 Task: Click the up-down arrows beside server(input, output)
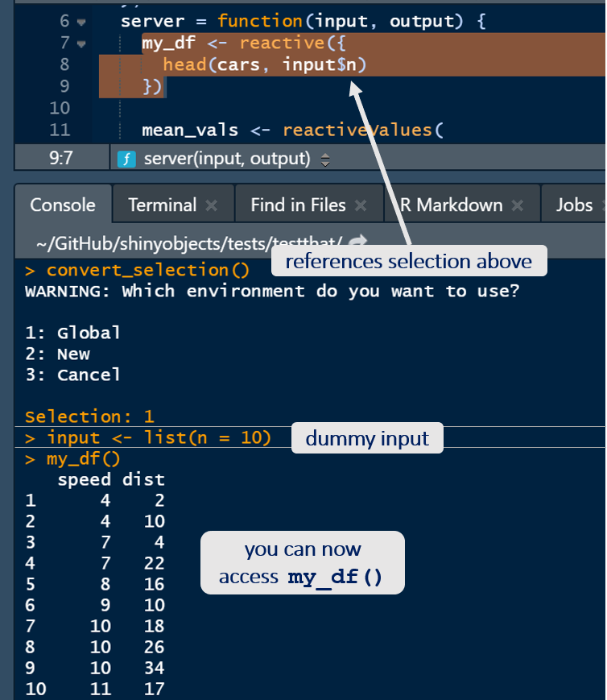325,159
